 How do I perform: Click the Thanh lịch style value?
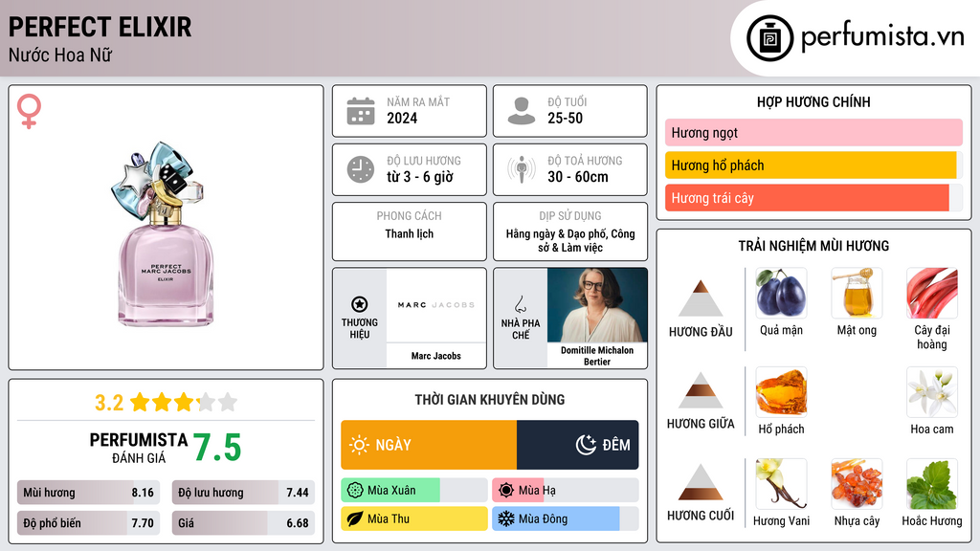click(x=410, y=233)
